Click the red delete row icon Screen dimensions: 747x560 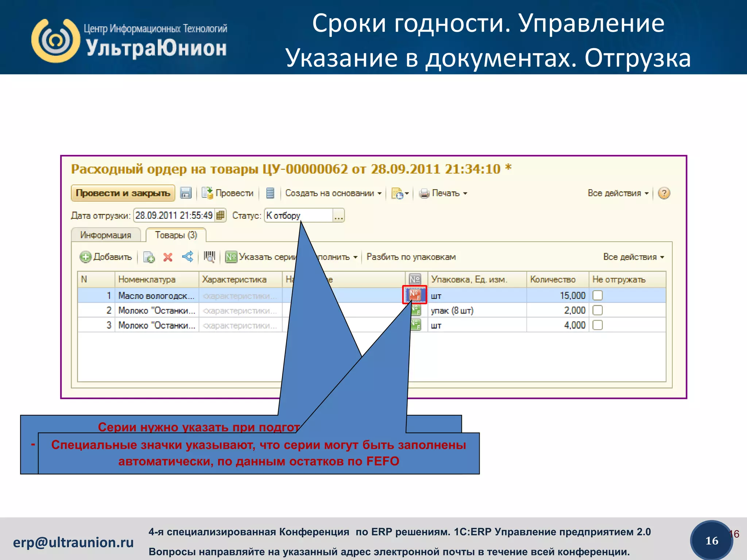pyautogui.click(x=168, y=257)
